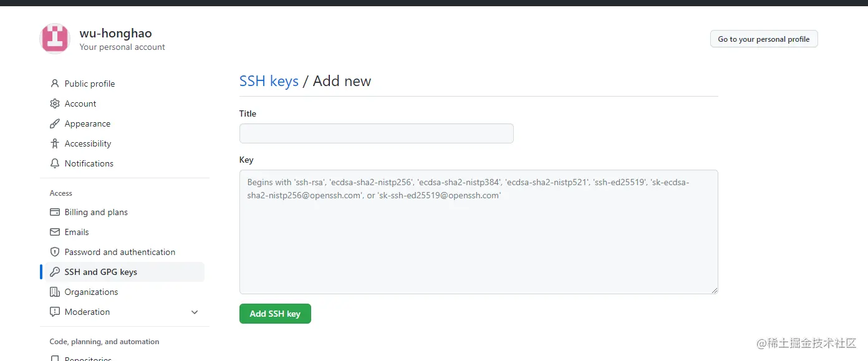Expand the Moderation section chevron

tap(195, 312)
